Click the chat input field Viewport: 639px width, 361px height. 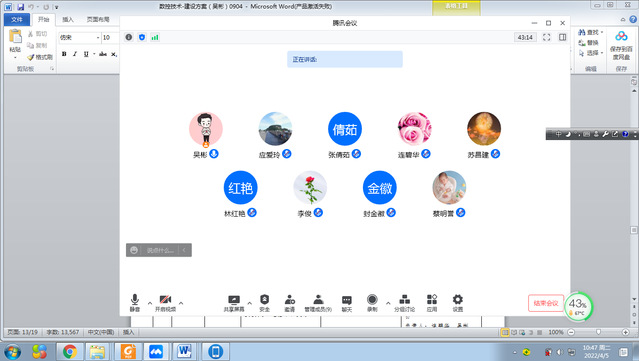160,250
